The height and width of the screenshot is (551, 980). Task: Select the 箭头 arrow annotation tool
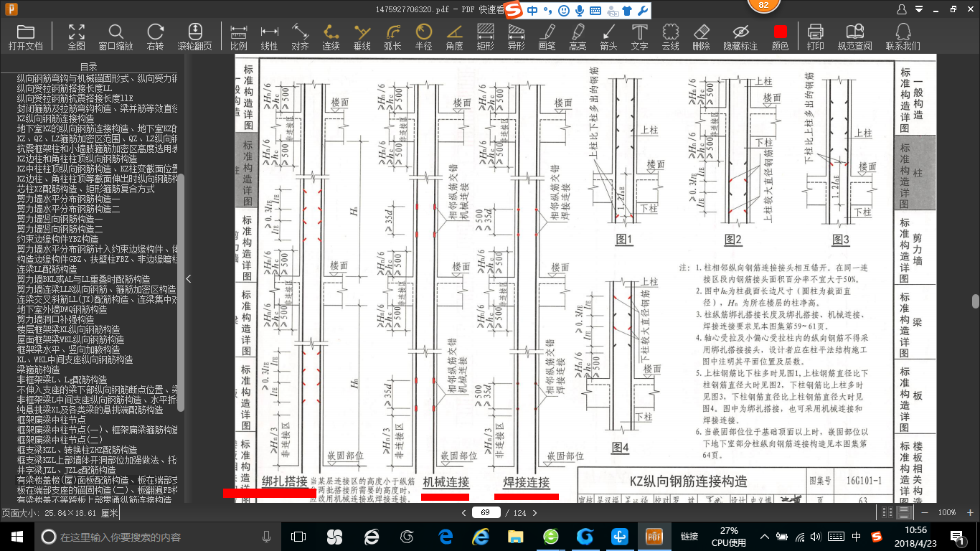(x=608, y=37)
